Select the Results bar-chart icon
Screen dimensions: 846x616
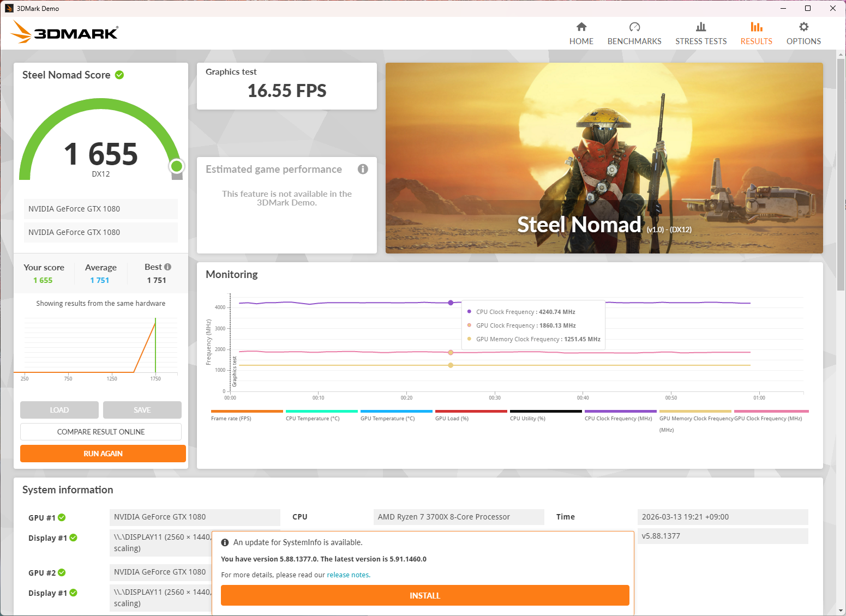click(757, 27)
